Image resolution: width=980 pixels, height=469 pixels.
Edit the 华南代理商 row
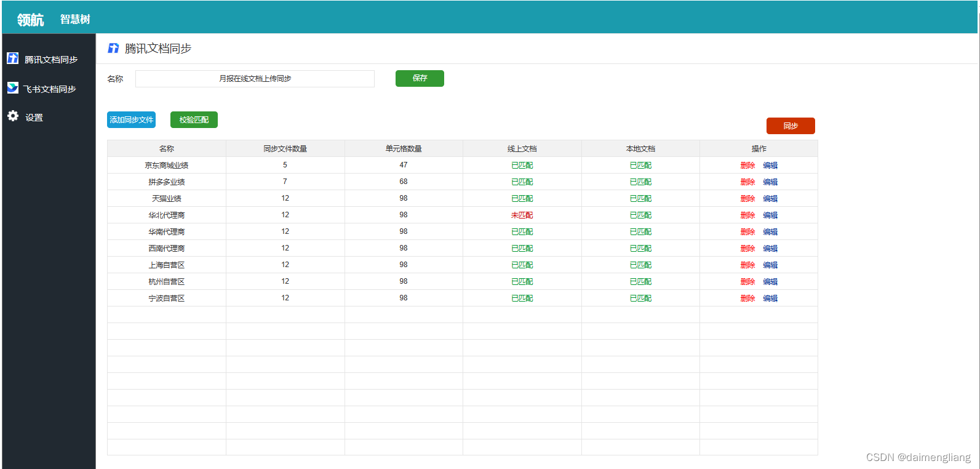(770, 232)
